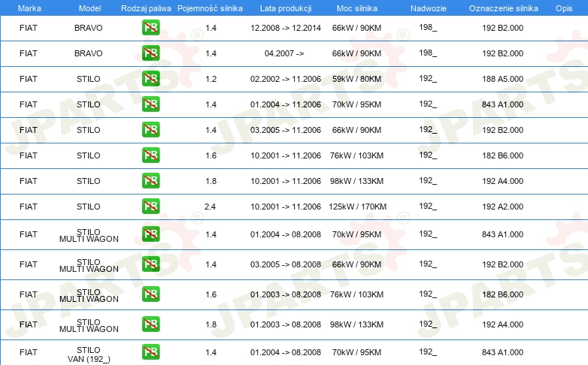The image size is (588, 365).
Task: Click the fuel icon in the Stilo 03.2005 -> 11.2006 row
Action: pyautogui.click(x=150, y=129)
